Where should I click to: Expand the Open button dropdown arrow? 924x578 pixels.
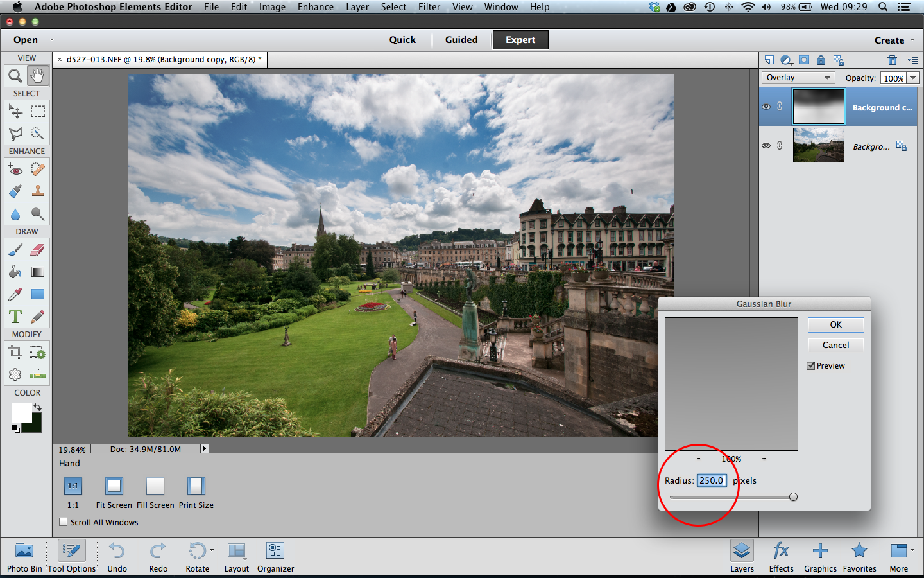[51, 39]
